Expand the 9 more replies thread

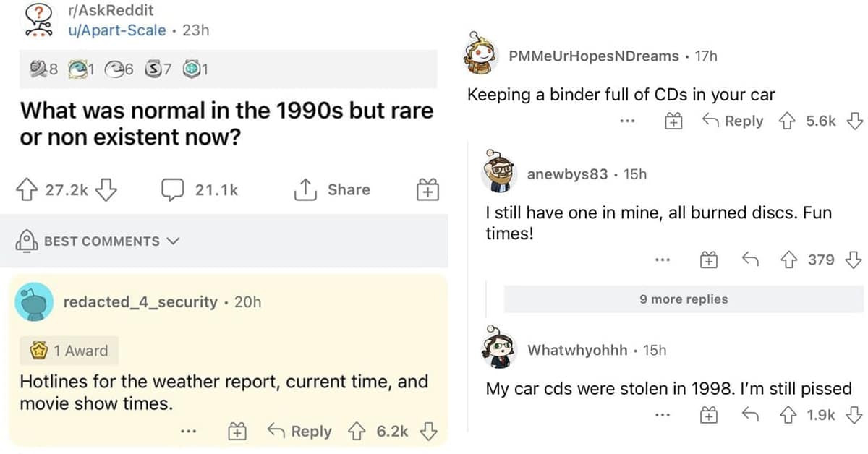point(684,299)
